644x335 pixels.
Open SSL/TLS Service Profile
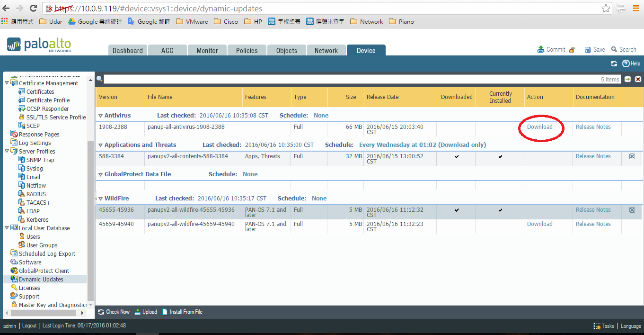56,118
